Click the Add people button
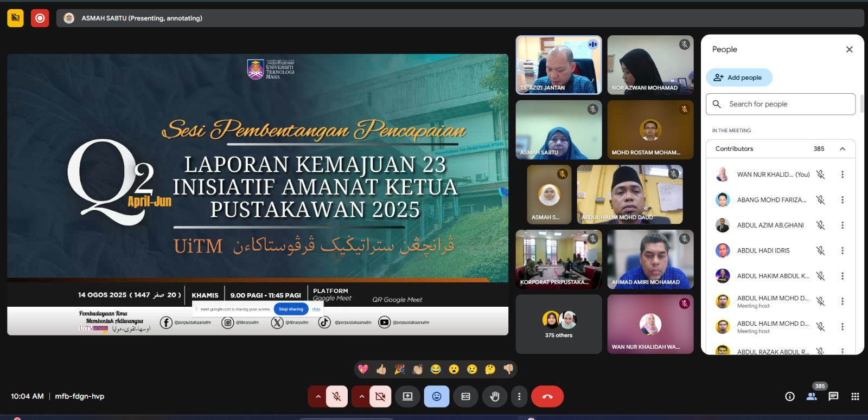Image resolution: width=868 pixels, height=420 pixels. click(739, 77)
